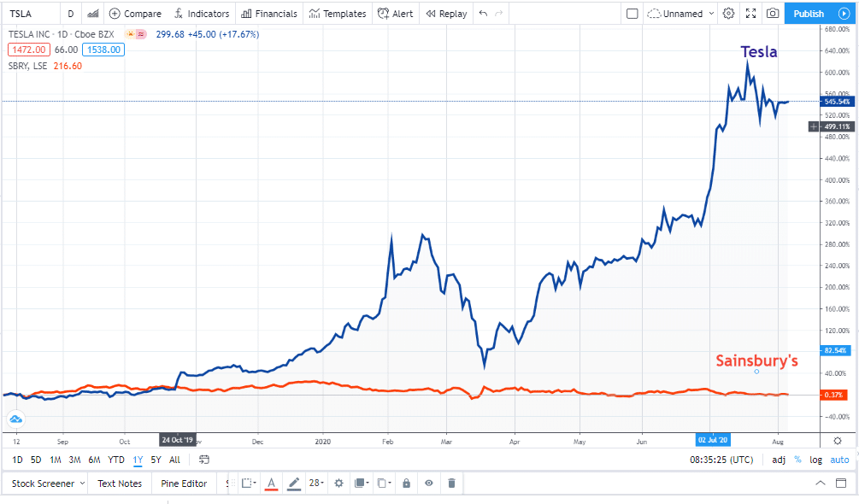Expand the Stock Screener dropdown
This screenshot has width=859, height=504.
82,483
